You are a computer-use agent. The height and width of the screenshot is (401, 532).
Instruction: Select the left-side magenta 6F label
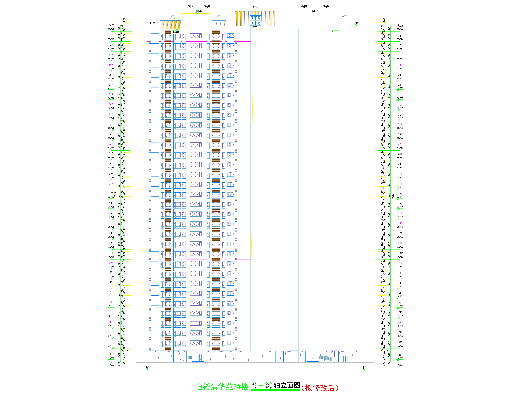(x=111, y=303)
